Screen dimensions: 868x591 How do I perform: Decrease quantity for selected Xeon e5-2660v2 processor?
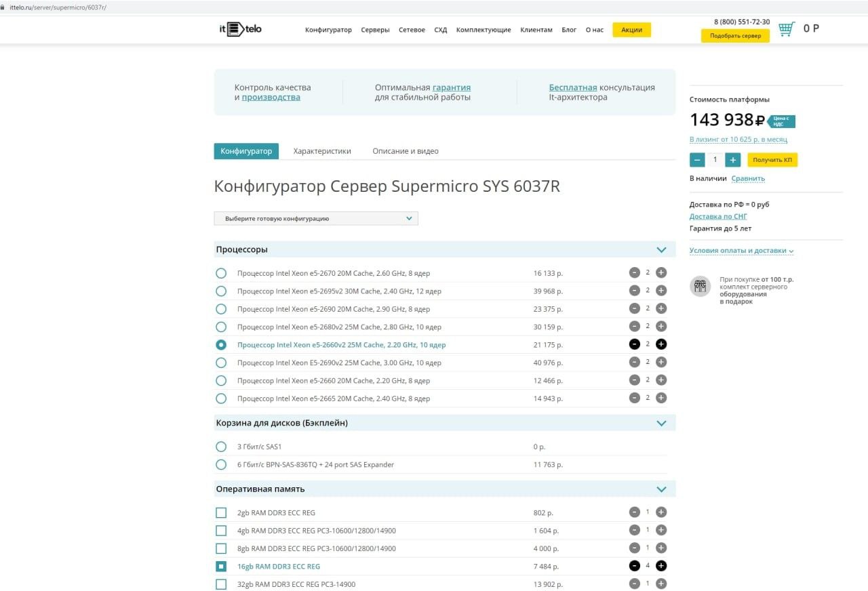pos(635,344)
